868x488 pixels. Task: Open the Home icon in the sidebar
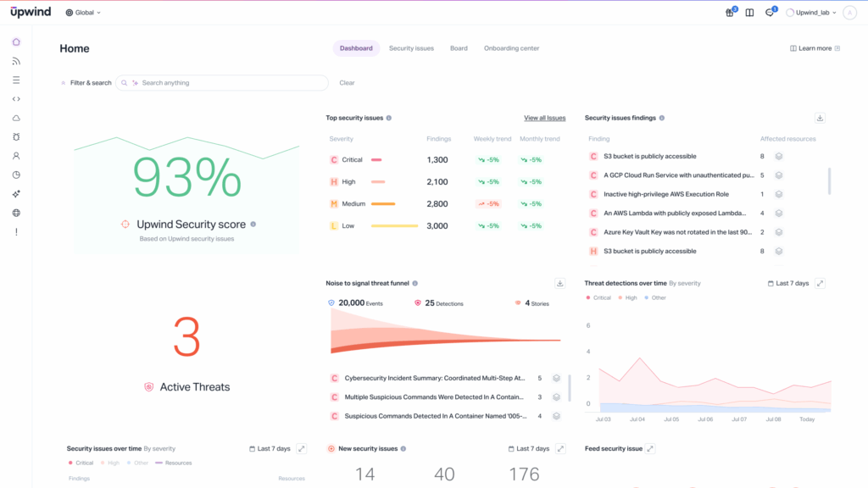pos(16,42)
